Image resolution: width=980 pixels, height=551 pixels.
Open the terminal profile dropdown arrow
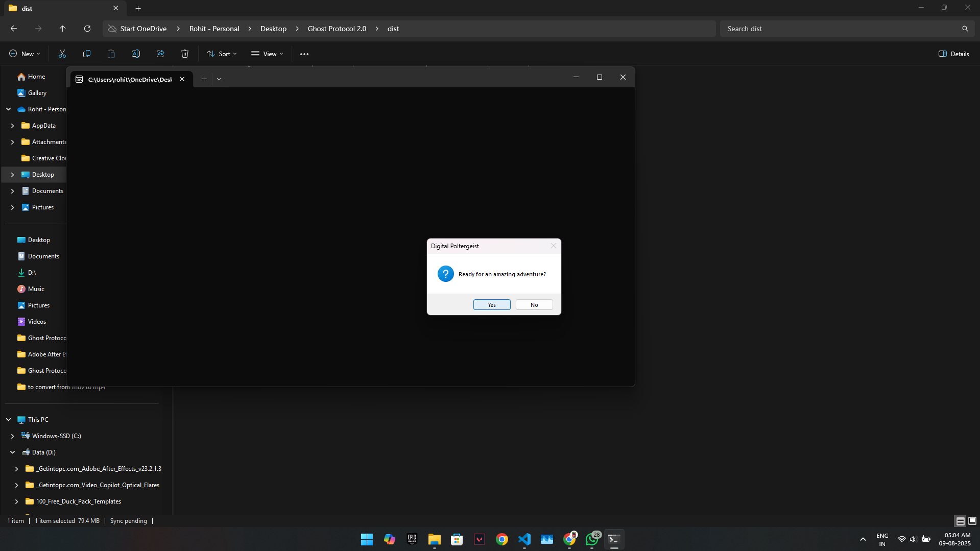(219, 79)
